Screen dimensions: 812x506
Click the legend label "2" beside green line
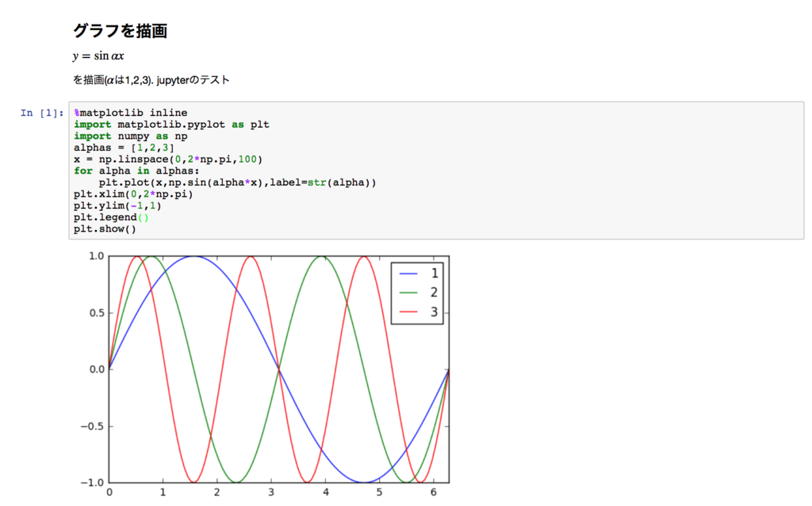(435, 293)
